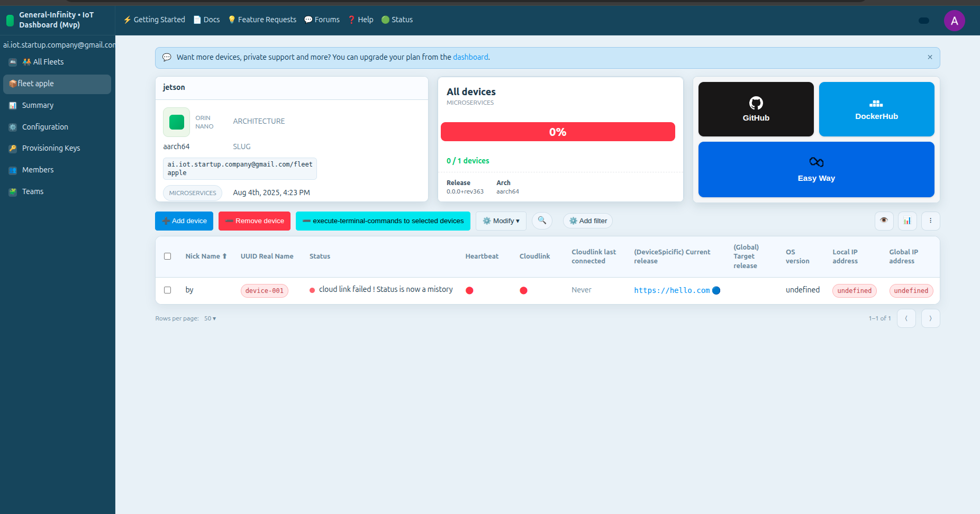Click the puzzle piece icon beside Teams
Viewport: 980px width, 514px height.
(x=13, y=192)
